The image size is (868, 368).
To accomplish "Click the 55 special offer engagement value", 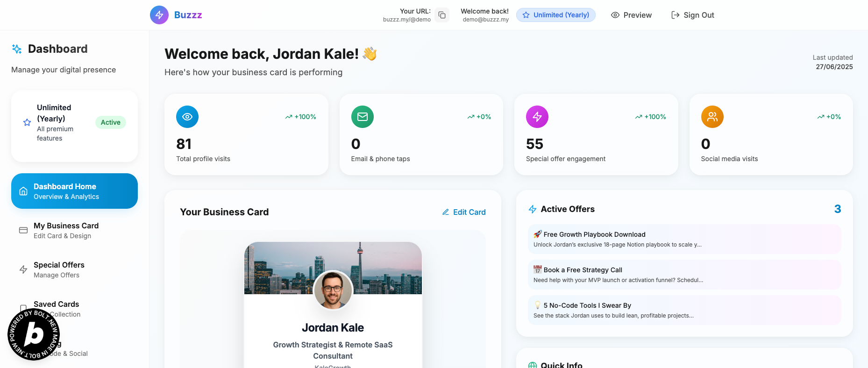I will 535,144.
